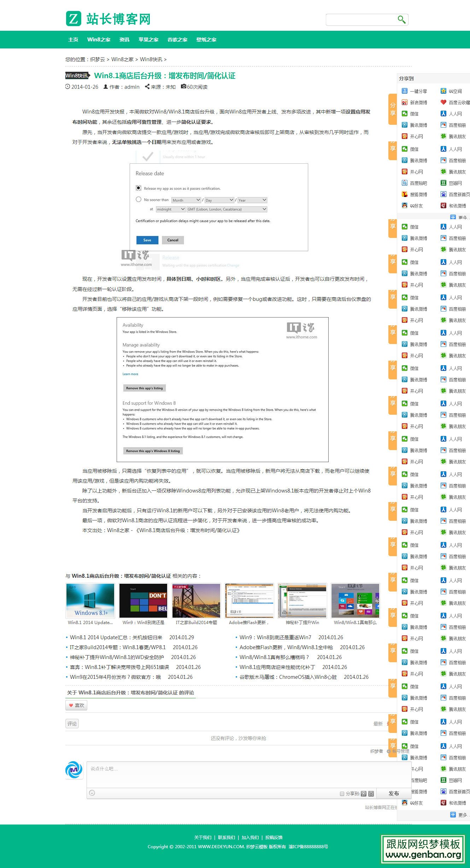Click the share icon beside 来源

pos(147,87)
